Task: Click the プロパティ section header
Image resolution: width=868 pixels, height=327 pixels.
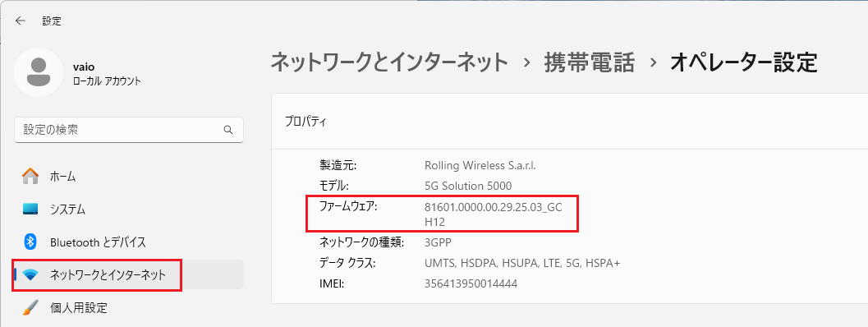Action: (305, 121)
